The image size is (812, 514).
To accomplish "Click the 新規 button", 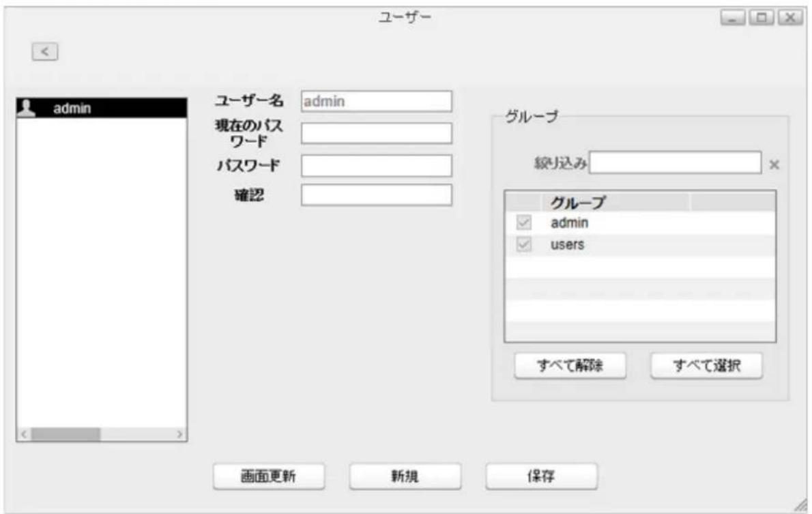I will coord(405,476).
